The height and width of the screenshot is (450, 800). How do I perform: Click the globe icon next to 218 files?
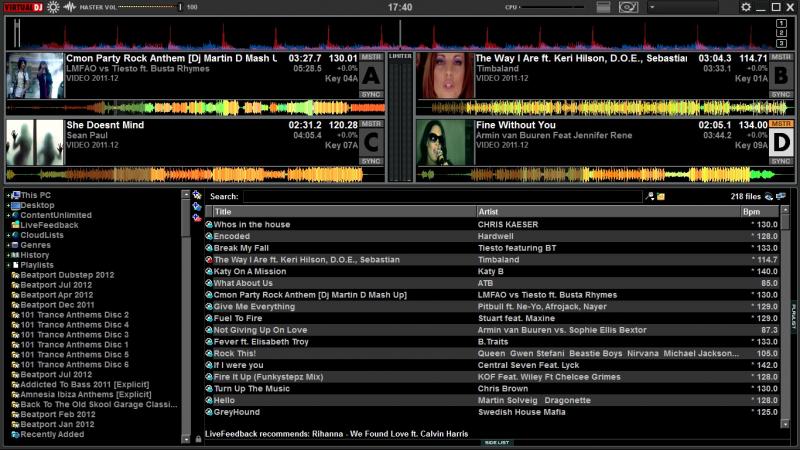click(x=769, y=196)
